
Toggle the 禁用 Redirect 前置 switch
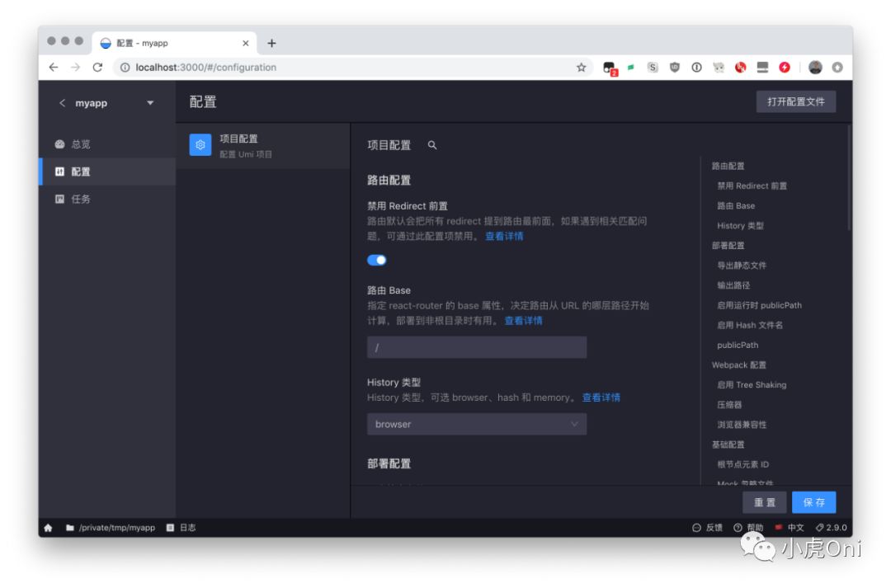(377, 261)
